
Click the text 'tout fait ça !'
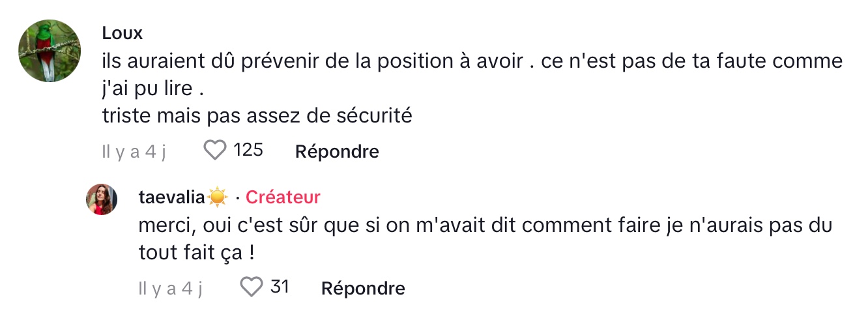[196, 252]
